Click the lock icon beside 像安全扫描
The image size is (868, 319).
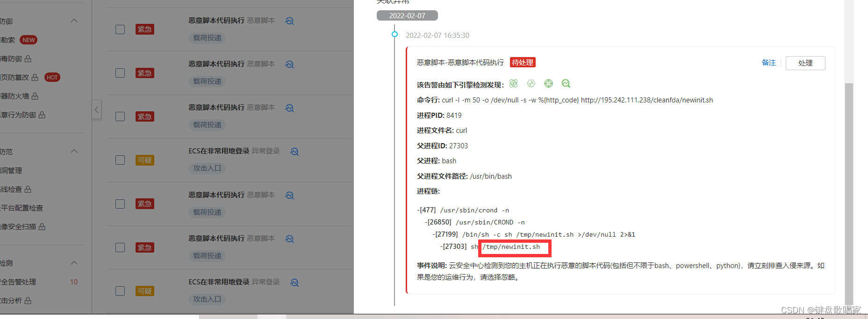pos(42,226)
